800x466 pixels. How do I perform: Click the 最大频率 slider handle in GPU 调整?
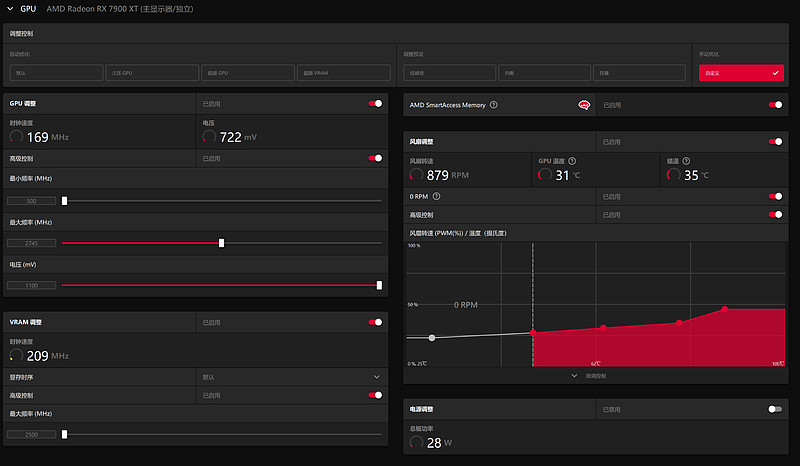[222, 243]
